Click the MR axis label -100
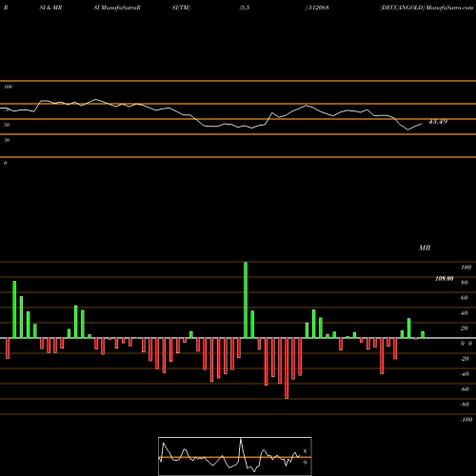 point(466,420)
